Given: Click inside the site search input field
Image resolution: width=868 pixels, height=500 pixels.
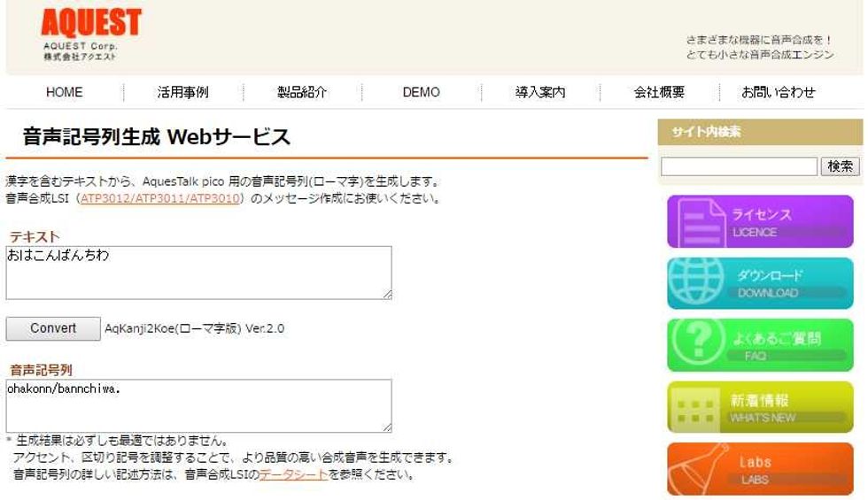Looking at the screenshot, I should point(739,166).
